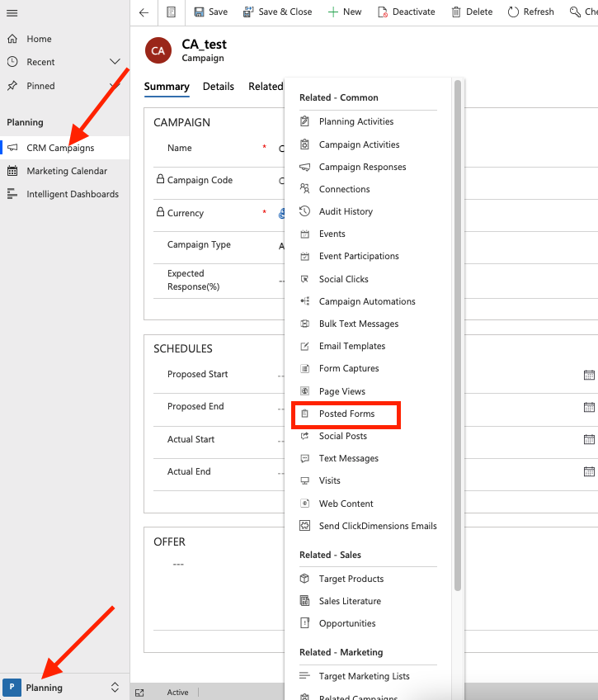
Task: Open the form selector page icon
Action: pos(172,12)
